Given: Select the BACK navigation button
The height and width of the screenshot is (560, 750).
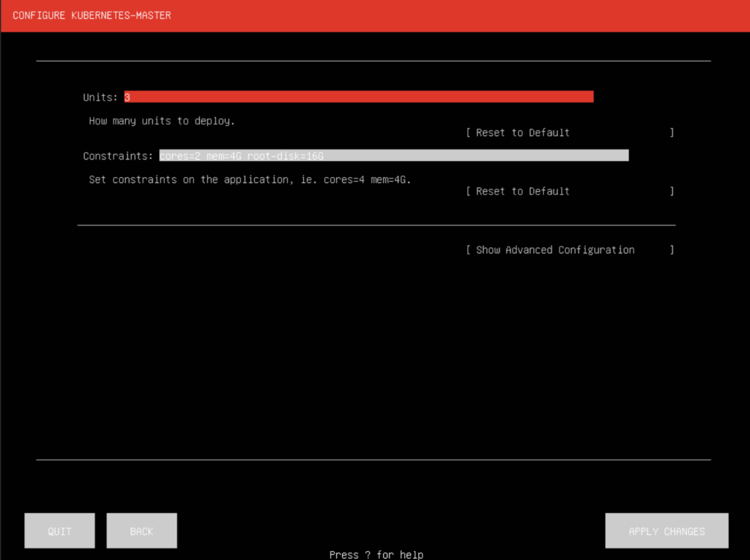Looking at the screenshot, I should click(141, 530).
